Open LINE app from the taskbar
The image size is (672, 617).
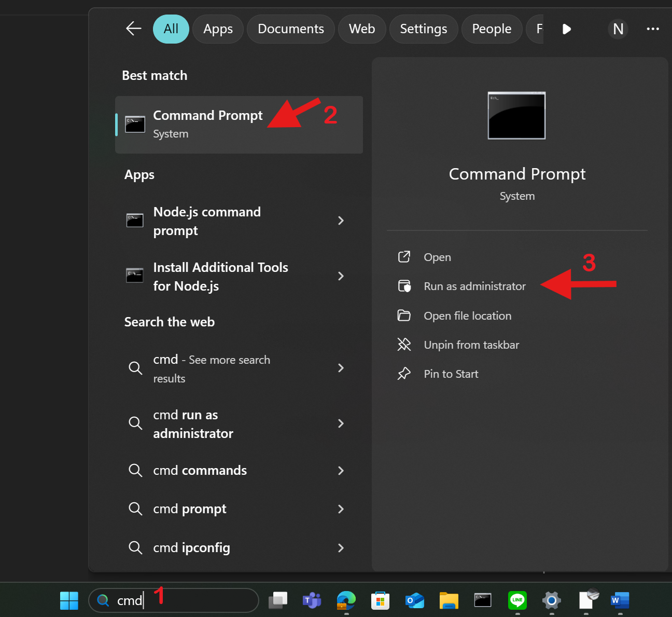(x=517, y=600)
